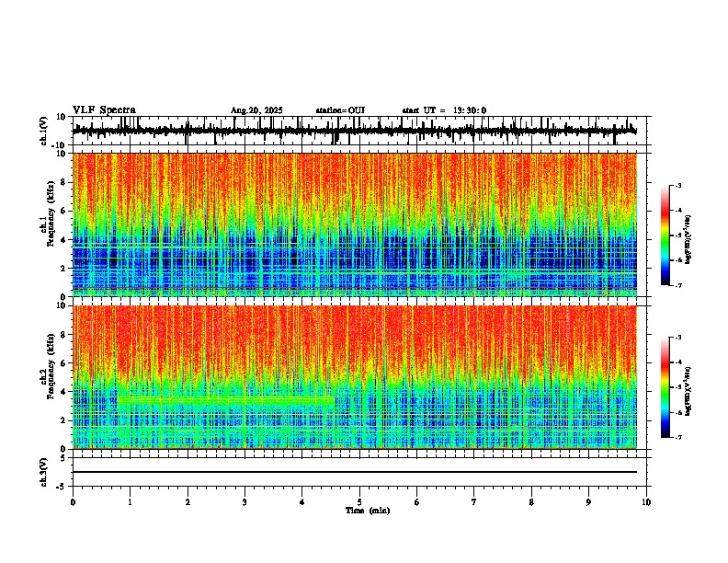Viewport: 728px width, 563px height.
Task: Click the time axis tick label "6"
Action: [417, 502]
